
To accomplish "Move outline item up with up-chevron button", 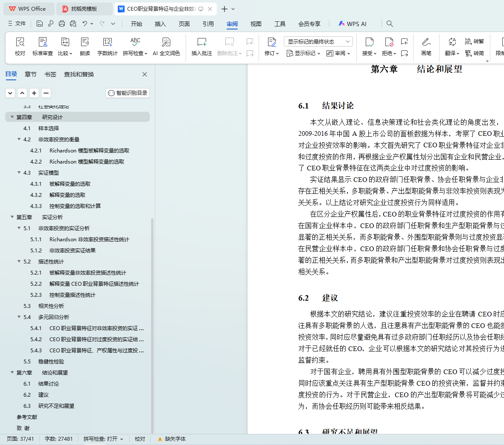I will tap(22, 93).
